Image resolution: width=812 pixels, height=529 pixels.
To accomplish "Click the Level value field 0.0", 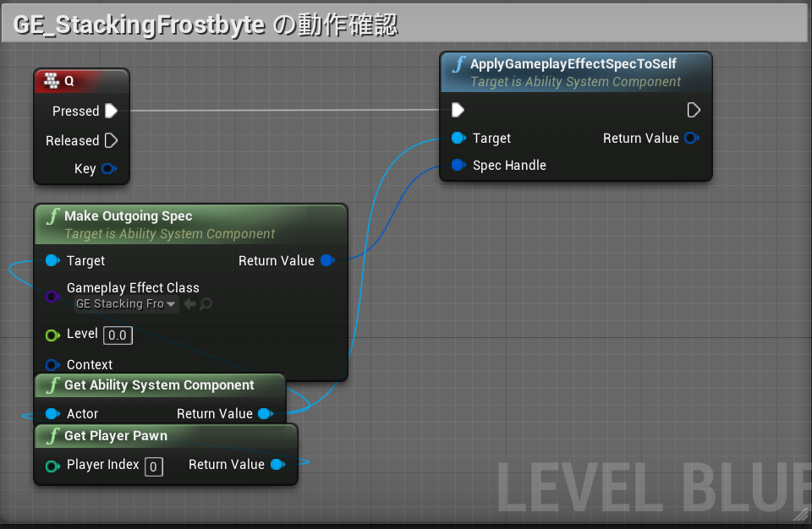I will coord(118,335).
